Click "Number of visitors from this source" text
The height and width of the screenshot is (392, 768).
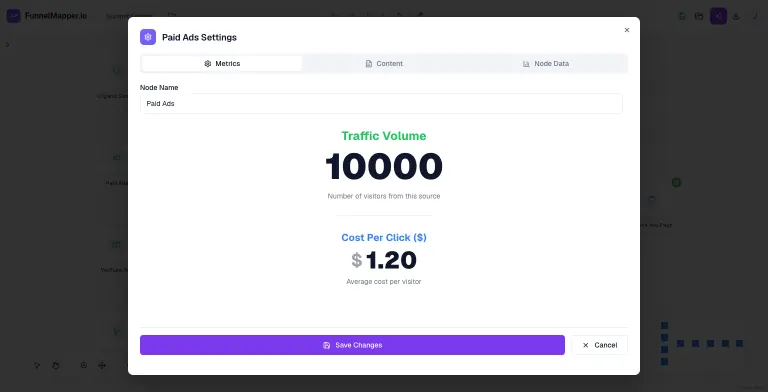click(x=384, y=196)
